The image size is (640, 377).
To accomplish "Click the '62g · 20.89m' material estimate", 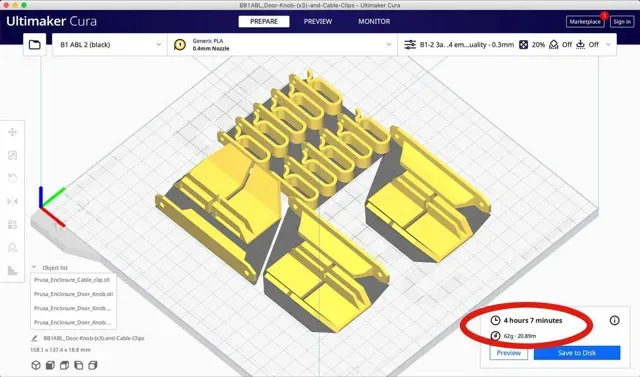I will [520, 336].
